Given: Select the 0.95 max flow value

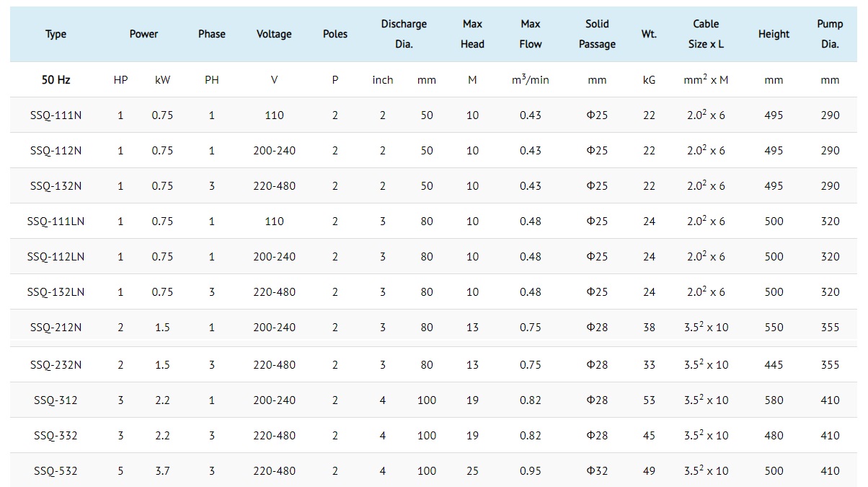Looking at the screenshot, I should [530, 471].
